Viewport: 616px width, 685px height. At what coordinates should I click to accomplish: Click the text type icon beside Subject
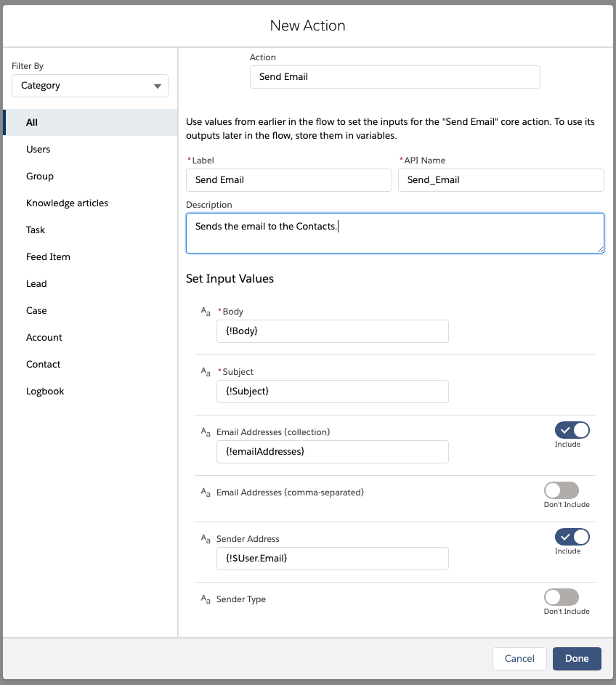click(206, 372)
